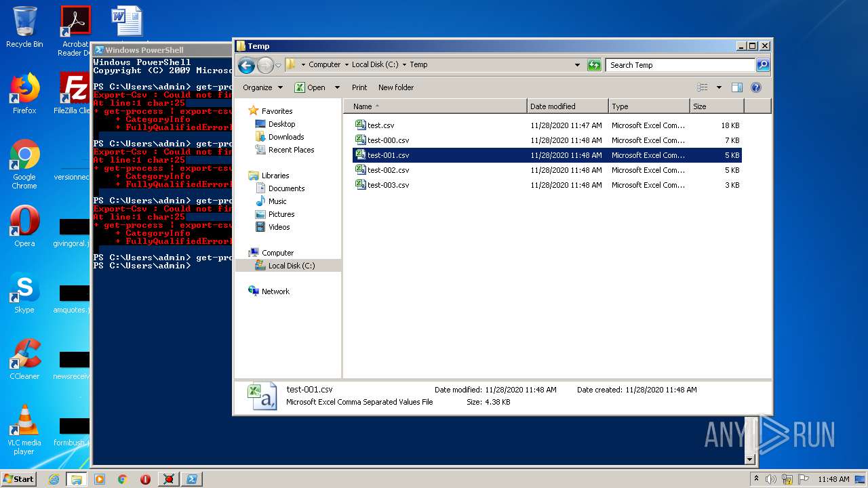868x488 pixels.
Task: Click the Forward navigation arrow in Explorer
Action: click(265, 65)
